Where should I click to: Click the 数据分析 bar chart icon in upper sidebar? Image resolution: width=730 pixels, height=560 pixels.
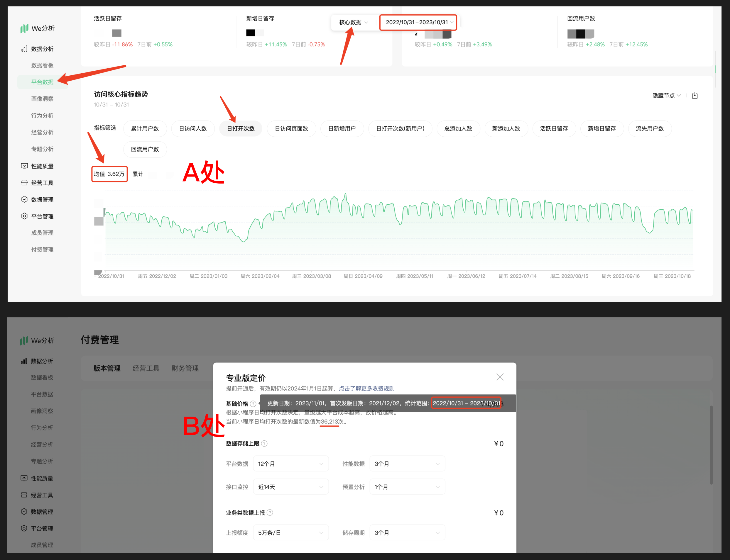click(x=24, y=49)
